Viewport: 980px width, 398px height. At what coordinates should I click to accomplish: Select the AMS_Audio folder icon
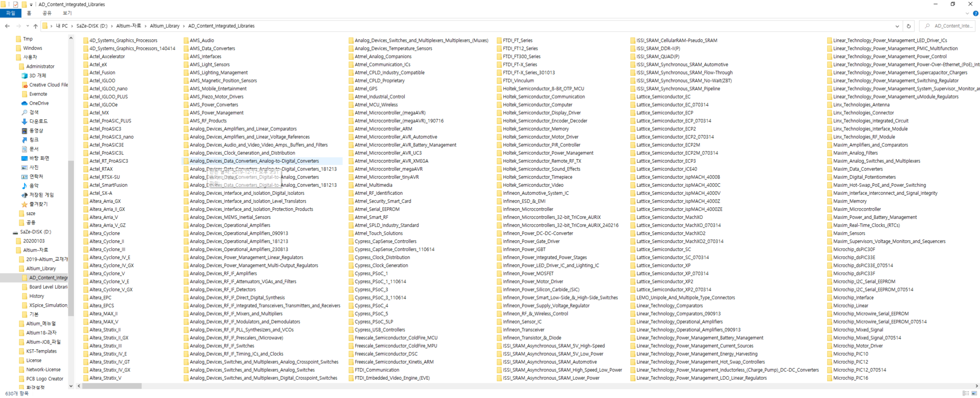pyautogui.click(x=186, y=40)
